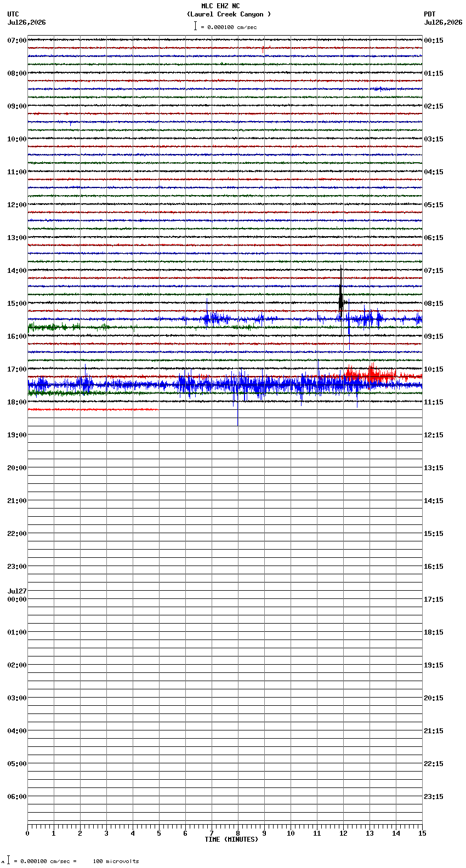Click the 11:00 UTC time label
This screenshot has width=466, height=868.
click(x=17, y=172)
